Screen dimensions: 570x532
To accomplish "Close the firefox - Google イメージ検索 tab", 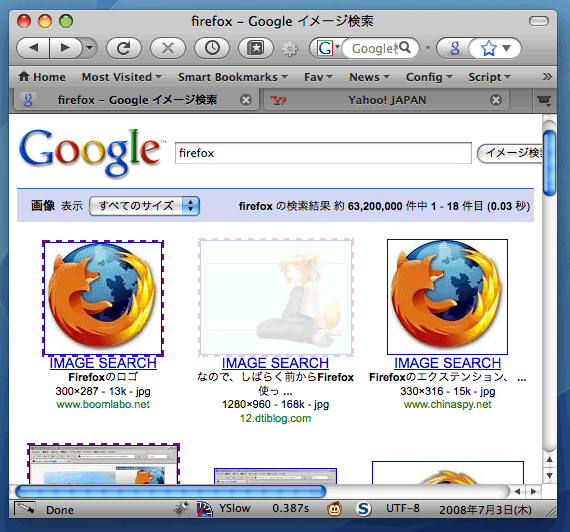I will [x=246, y=100].
